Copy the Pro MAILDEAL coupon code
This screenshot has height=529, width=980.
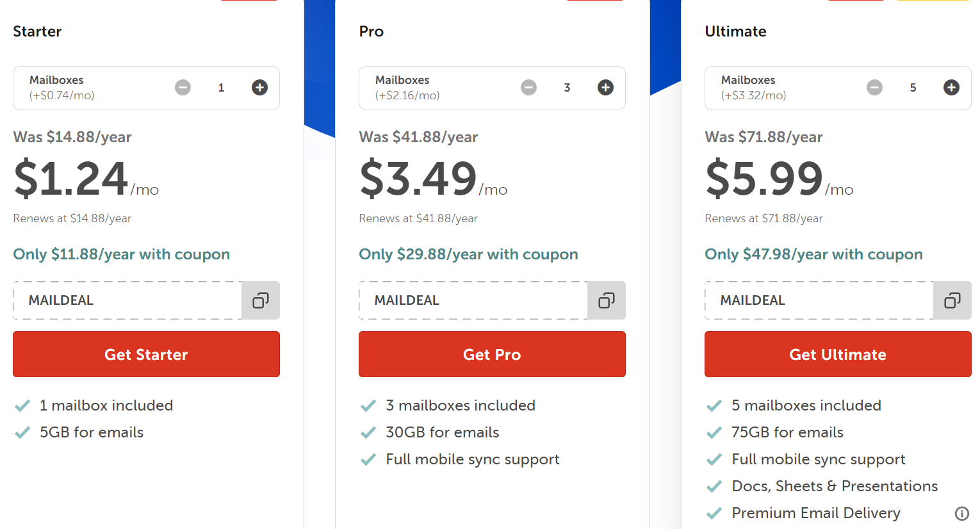pyautogui.click(x=607, y=300)
